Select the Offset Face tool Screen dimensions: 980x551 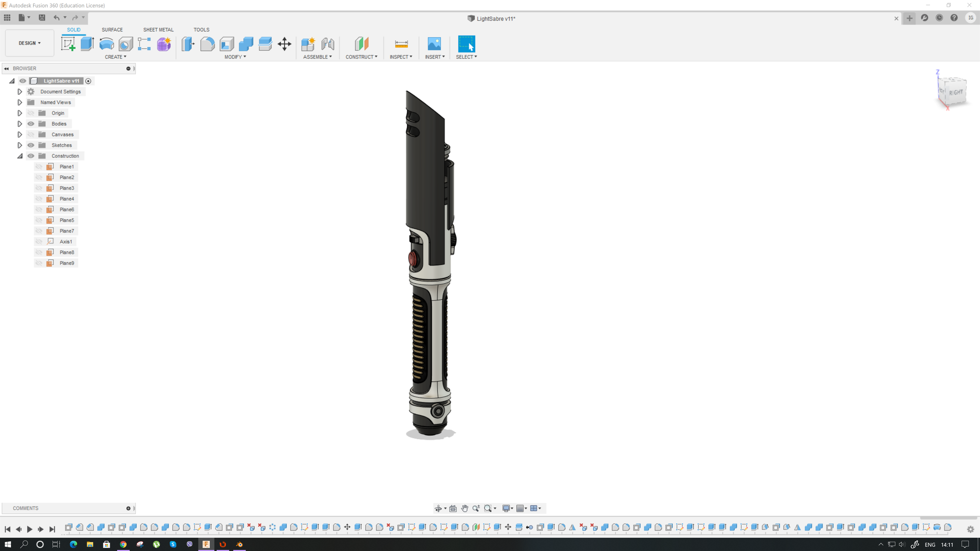click(x=265, y=44)
